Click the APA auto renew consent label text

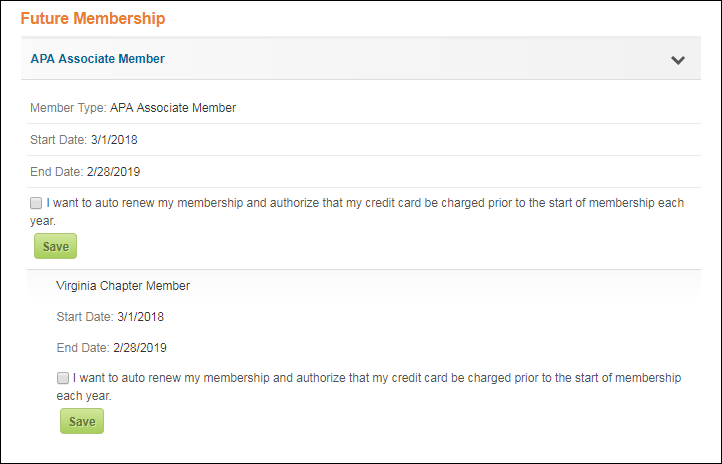[357, 212]
